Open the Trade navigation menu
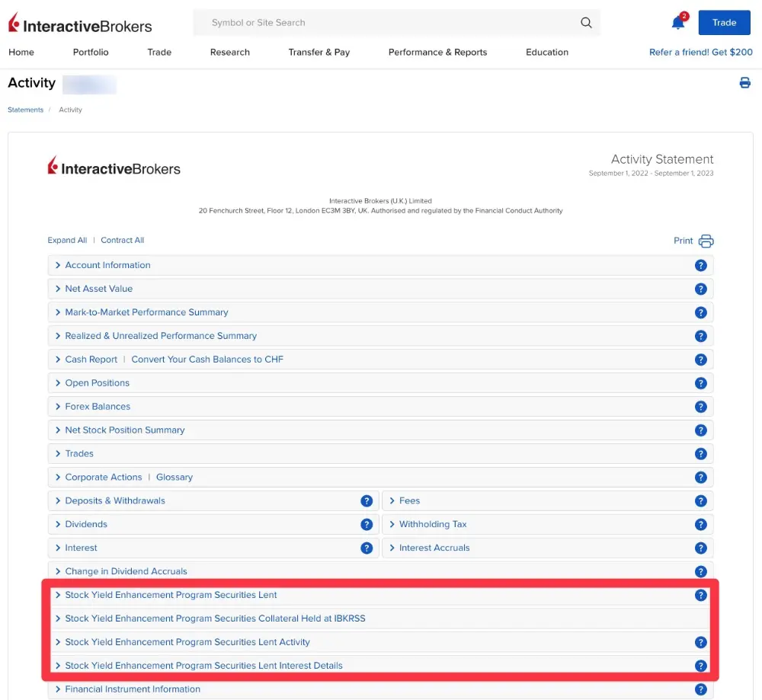The image size is (762, 700). [159, 52]
